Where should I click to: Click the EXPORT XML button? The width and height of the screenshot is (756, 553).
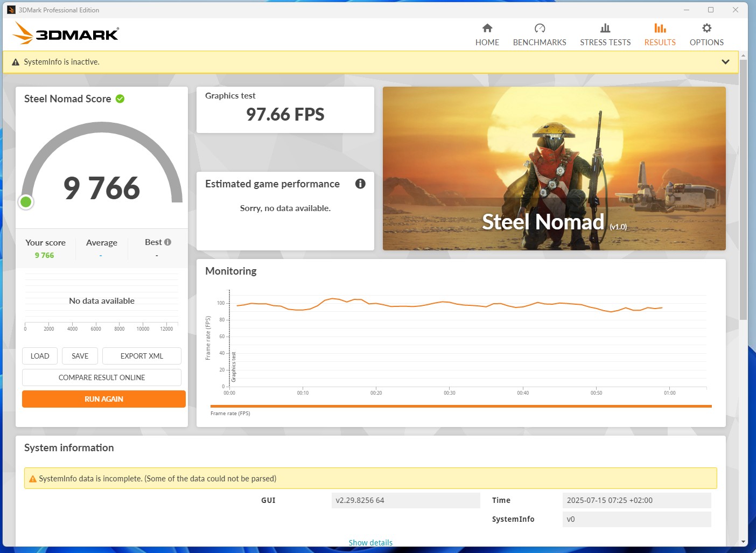142,356
